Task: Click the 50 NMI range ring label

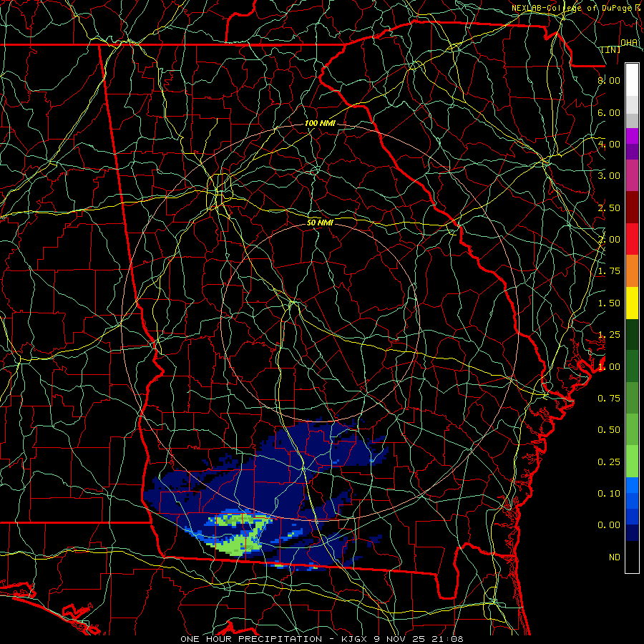Action: [320, 223]
